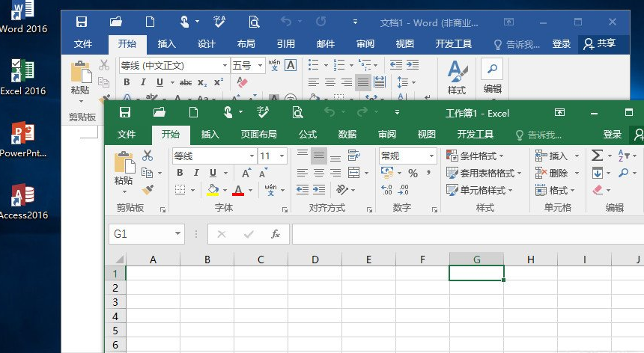This screenshot has height=353, width=644.
Task: Click Format Painter brush in Excel ribbon
Action: pos(148,190)
